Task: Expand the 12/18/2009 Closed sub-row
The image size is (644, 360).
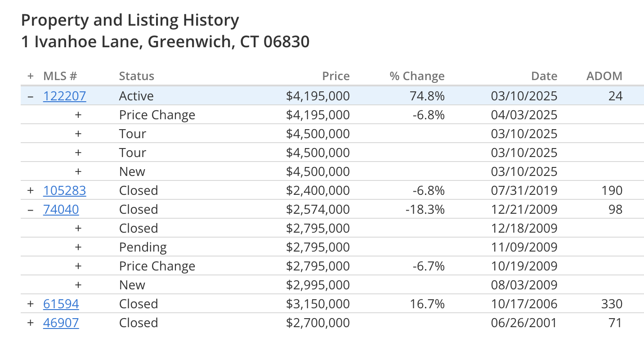Action: coord(78,228)
